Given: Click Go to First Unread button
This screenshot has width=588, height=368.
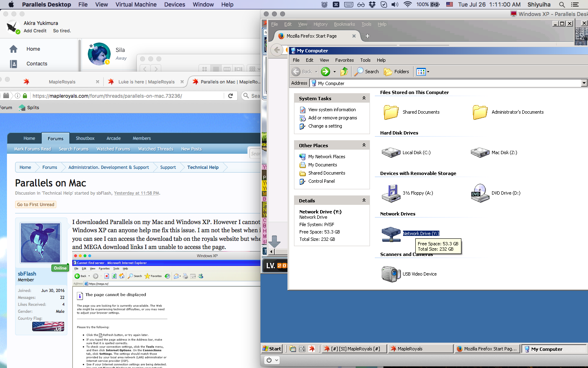Looking at the screenshot, I should coord(36,204).
